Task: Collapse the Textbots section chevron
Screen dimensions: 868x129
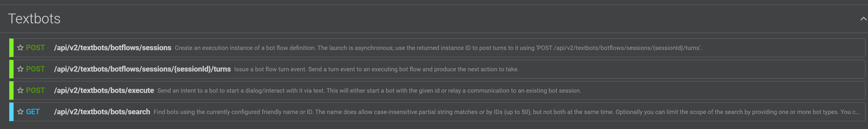Action: coord(863,19)
